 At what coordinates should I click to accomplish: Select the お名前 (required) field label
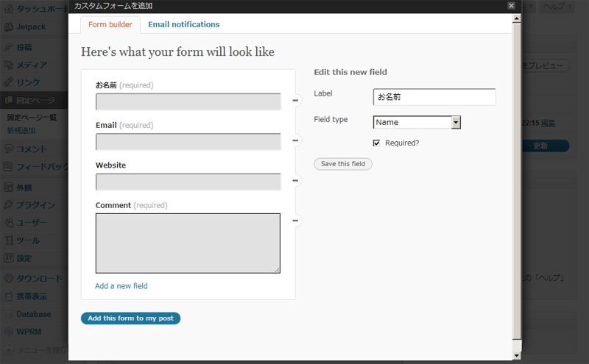pyautogui.click(x=124, y=85)
